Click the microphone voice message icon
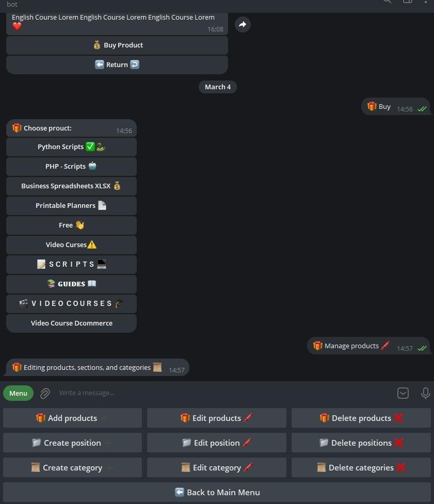The width and height of the screenshot is (434, 504). point(425,393)
